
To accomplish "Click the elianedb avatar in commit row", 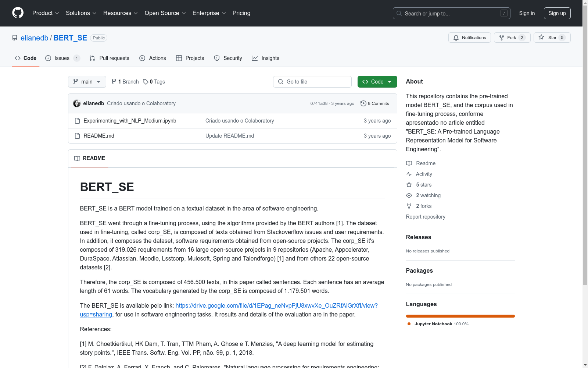I will pyautogui.click(x=77, y=103).
